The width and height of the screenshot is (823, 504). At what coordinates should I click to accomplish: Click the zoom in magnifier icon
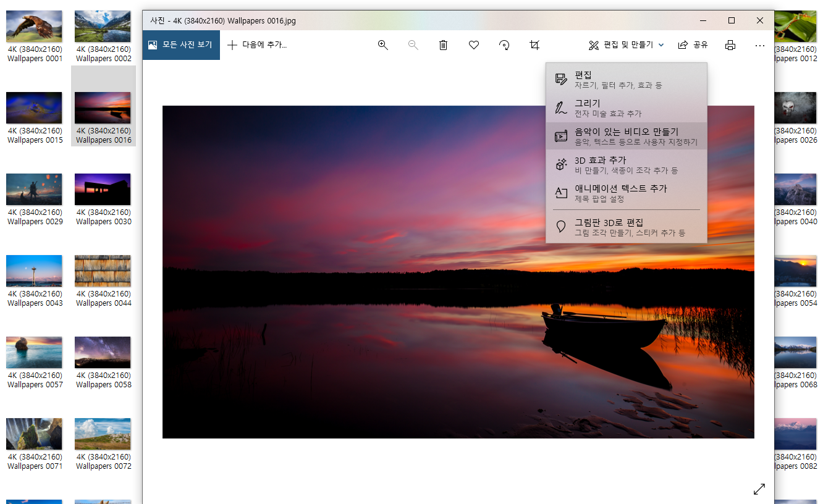tap(383, 45)
